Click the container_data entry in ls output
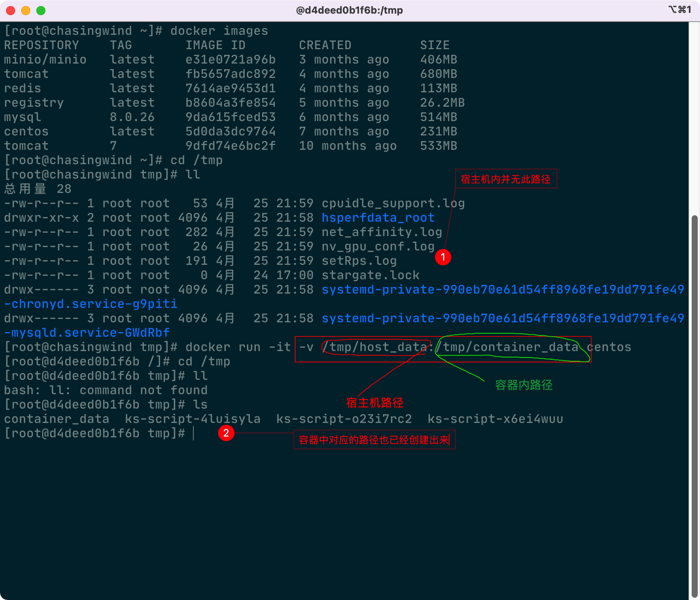The image size is (700, 600). [x=56, y=419]
